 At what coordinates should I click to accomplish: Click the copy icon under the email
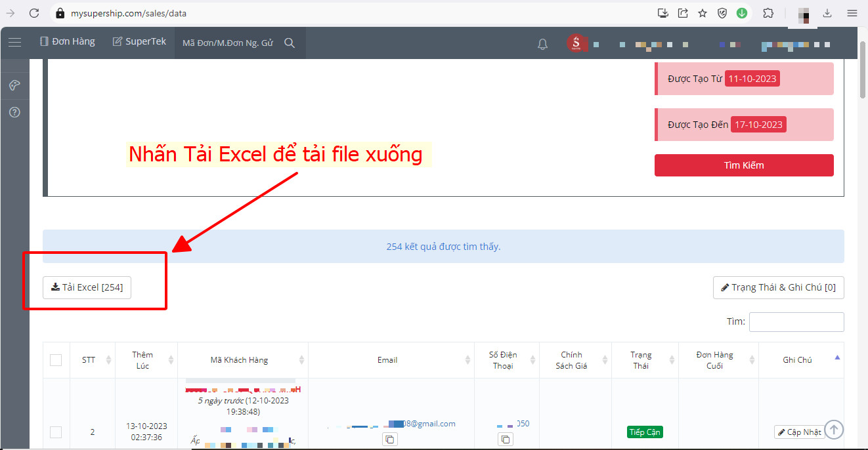tap(390, 439)
